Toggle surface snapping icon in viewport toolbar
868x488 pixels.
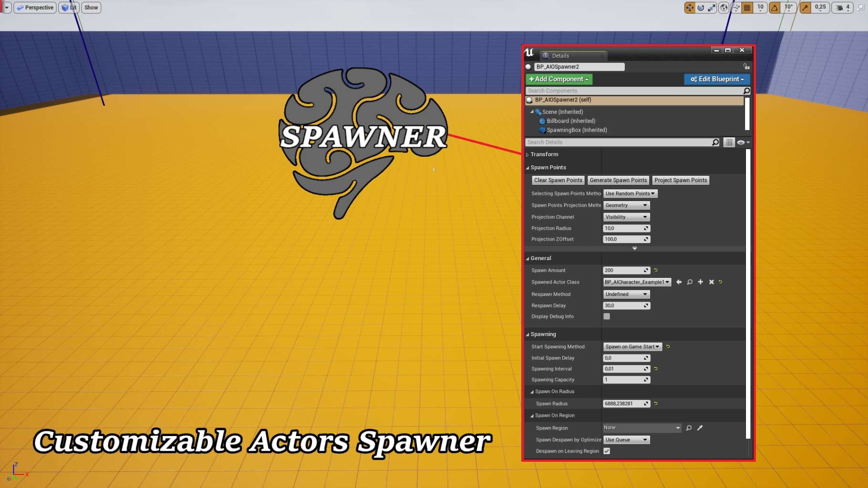pyautogui.click(x=736, y=8)
